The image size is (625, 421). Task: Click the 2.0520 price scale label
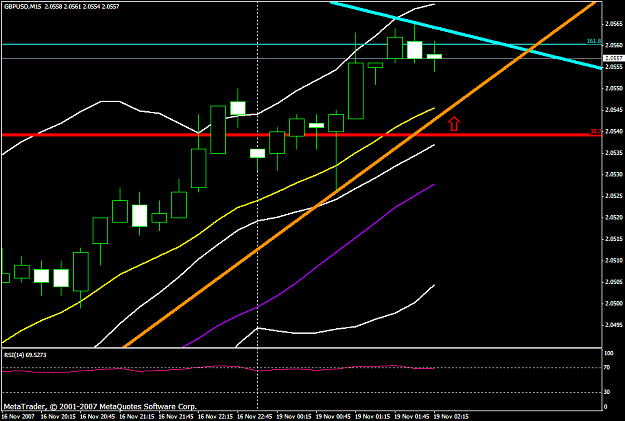pyautogui.click(x=614, y=218)
